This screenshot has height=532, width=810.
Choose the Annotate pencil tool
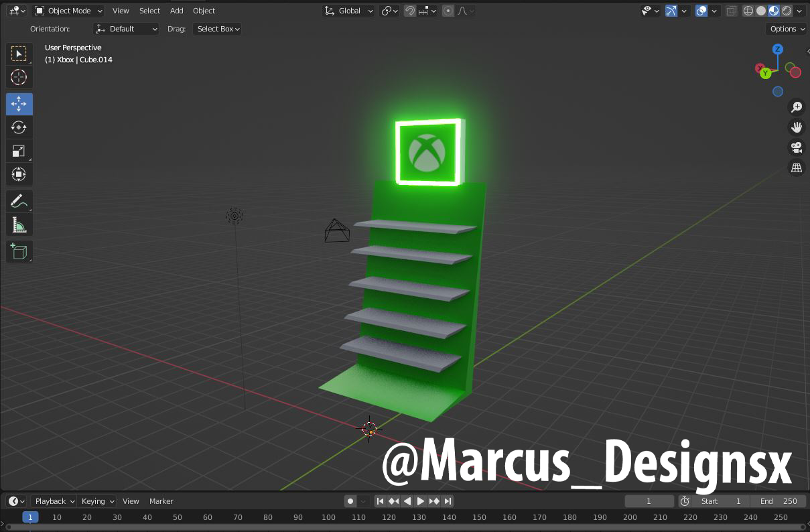coord(19,201)
